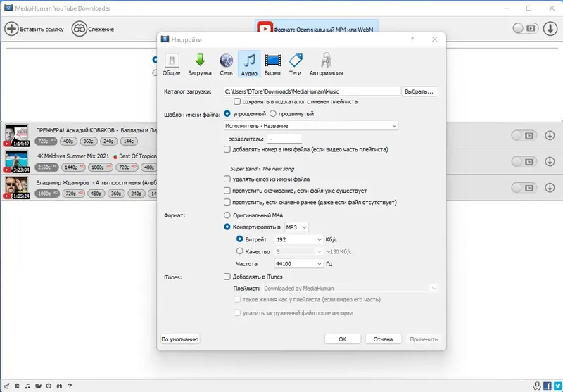Click the gear settings icon in status bar
The image size is (563, 392).
coord(17,386)
